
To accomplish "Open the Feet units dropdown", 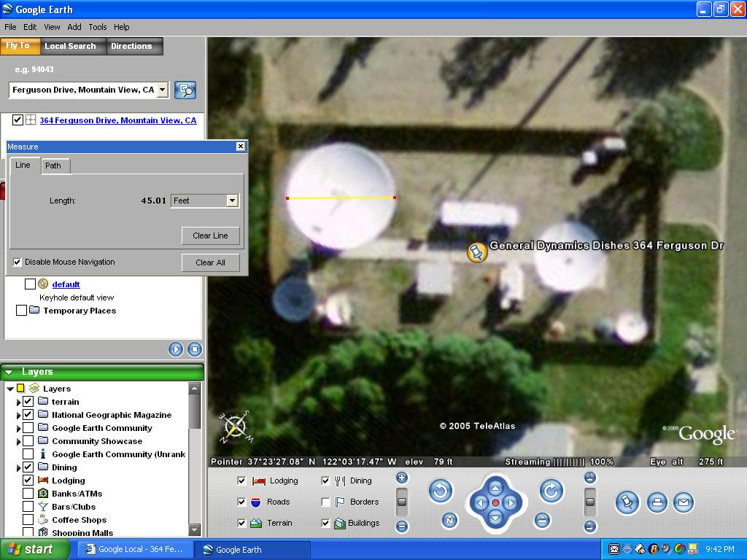I will click(x=232, y=201).
